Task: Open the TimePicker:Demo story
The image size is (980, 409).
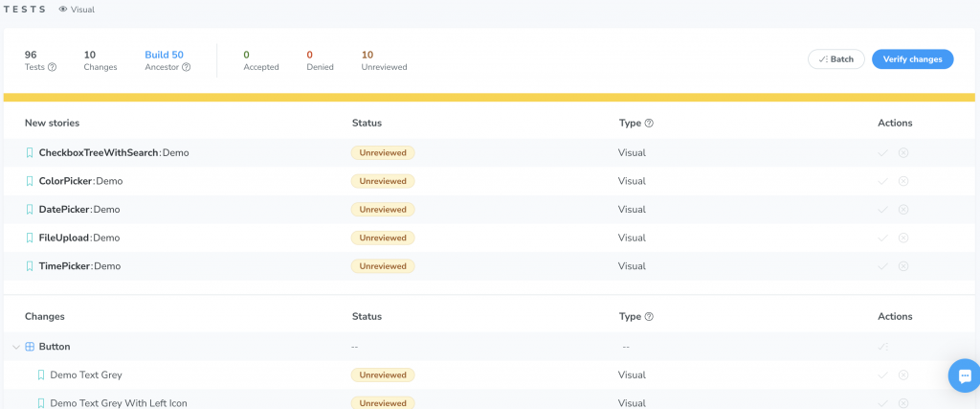Action: [x=80, y=265]
